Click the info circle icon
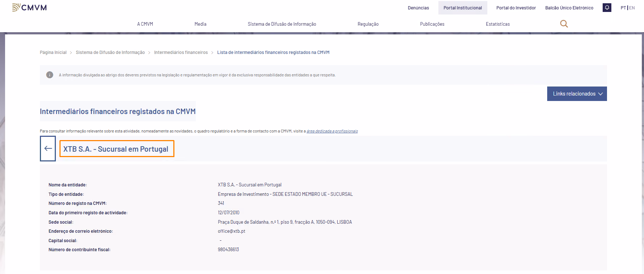The image size is (644, 274). (x=50, y=75)
